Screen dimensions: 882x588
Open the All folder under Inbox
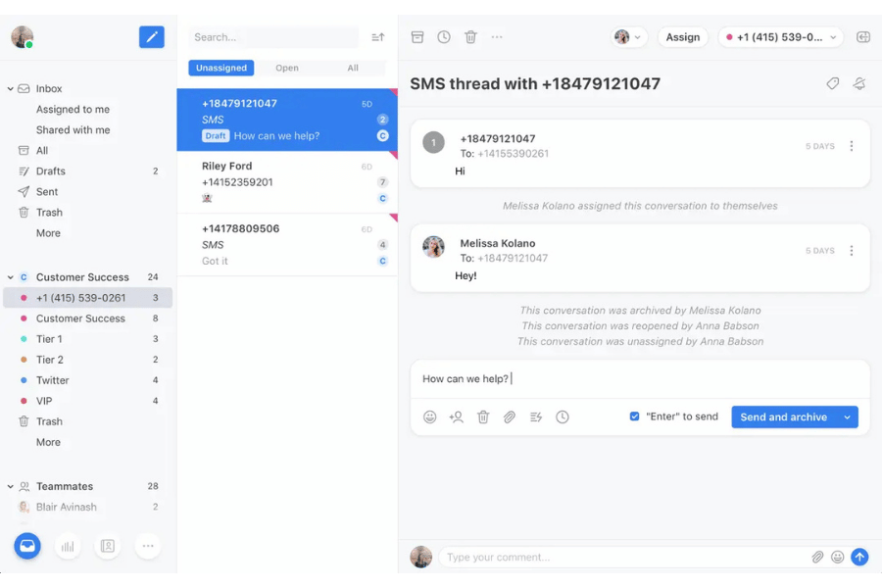(x=42, y=150)
